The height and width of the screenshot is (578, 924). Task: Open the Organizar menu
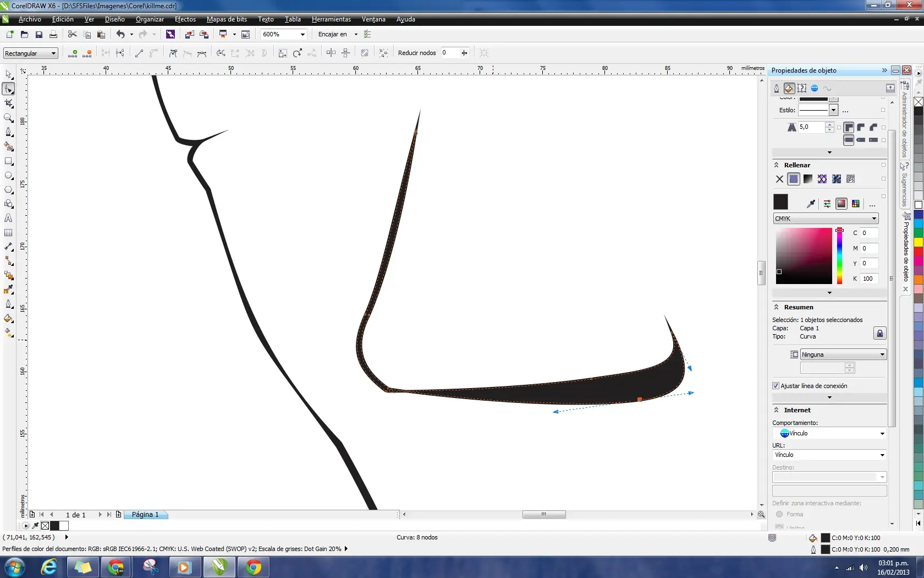[150, 19]
